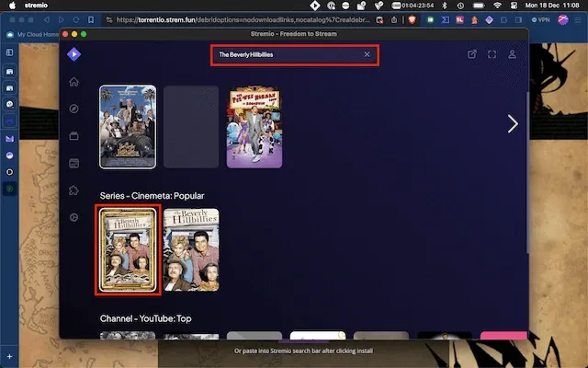The width and height of the screenshot is (588, 368).
Task: Open the Settings icon below addons
Action: (73, 217)
